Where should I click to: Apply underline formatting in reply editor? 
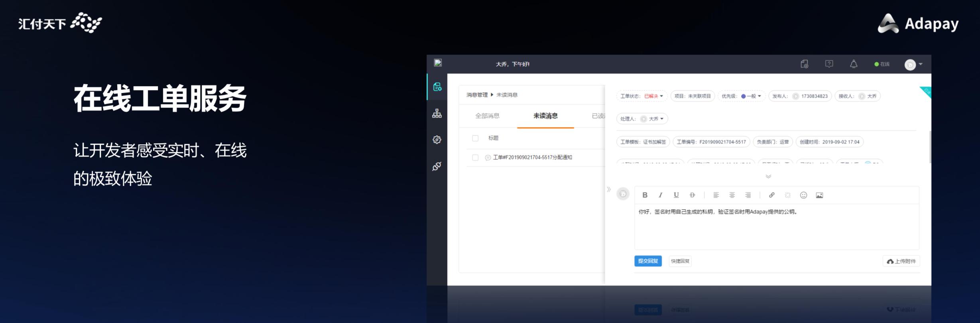(676, 195)
